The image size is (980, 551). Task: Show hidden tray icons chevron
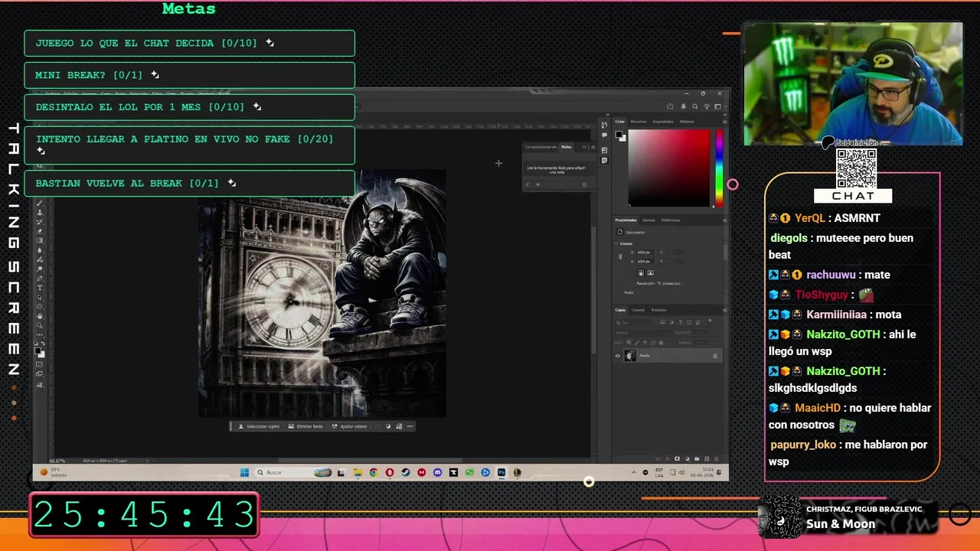pyautogui.click(x=633, y=472)
